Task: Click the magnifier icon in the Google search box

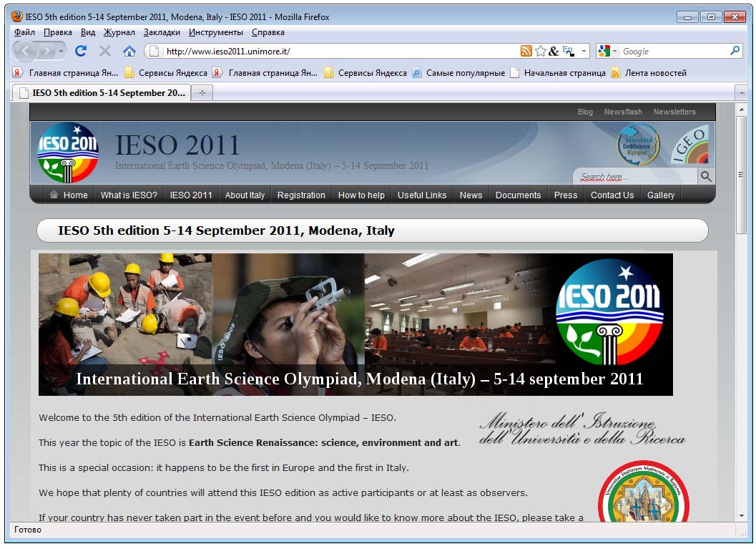Action: tap(735, 51)
